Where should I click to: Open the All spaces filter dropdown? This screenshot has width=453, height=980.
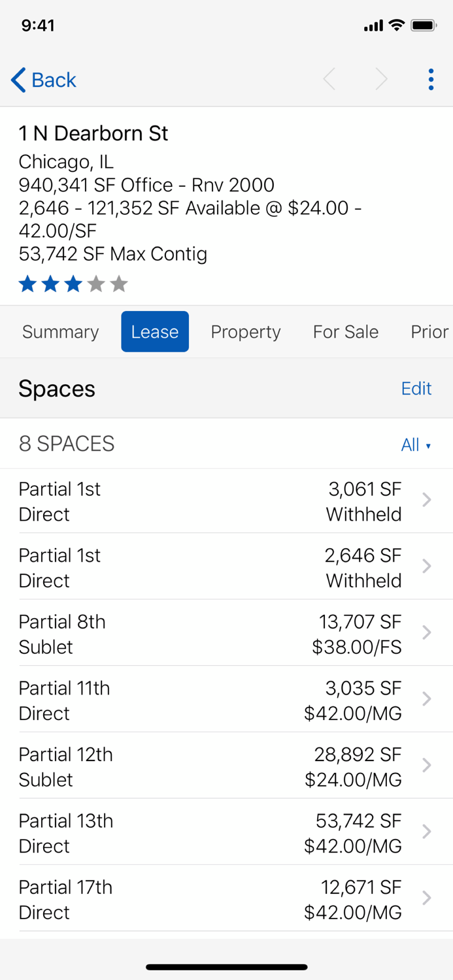[416, 445]
